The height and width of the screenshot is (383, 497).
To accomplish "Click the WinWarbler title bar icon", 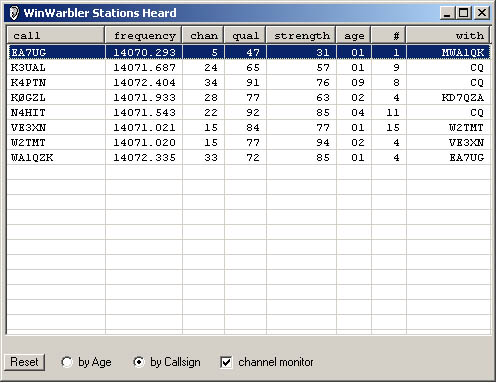I will tap(14, 13).
